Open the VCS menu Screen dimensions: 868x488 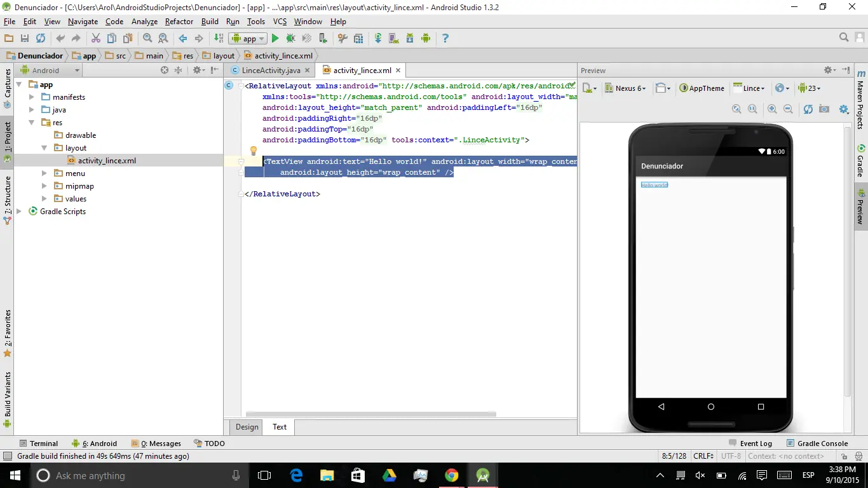[x=280, y=22]
